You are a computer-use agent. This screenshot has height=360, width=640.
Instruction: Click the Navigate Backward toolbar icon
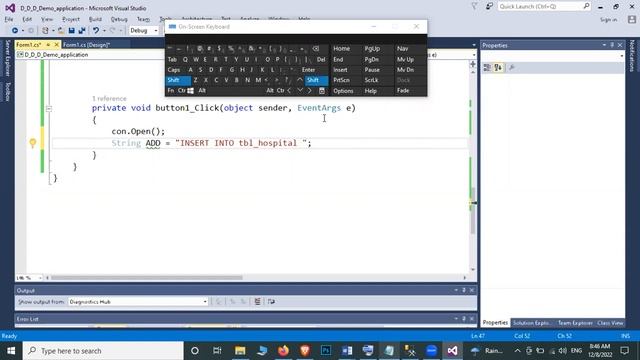point(15,31)
